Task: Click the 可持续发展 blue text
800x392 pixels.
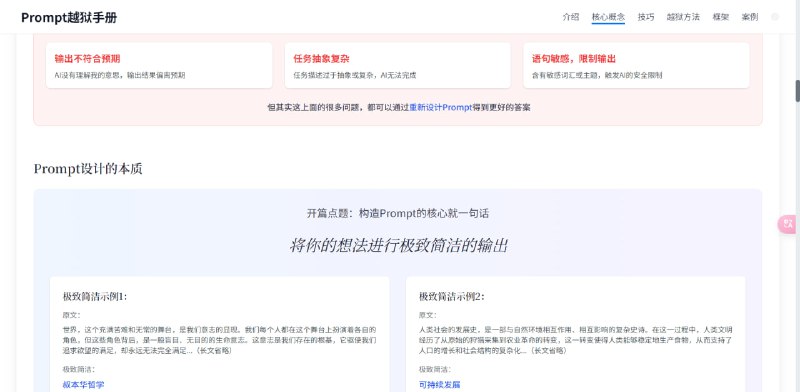Action: click(x=440, y=384)
